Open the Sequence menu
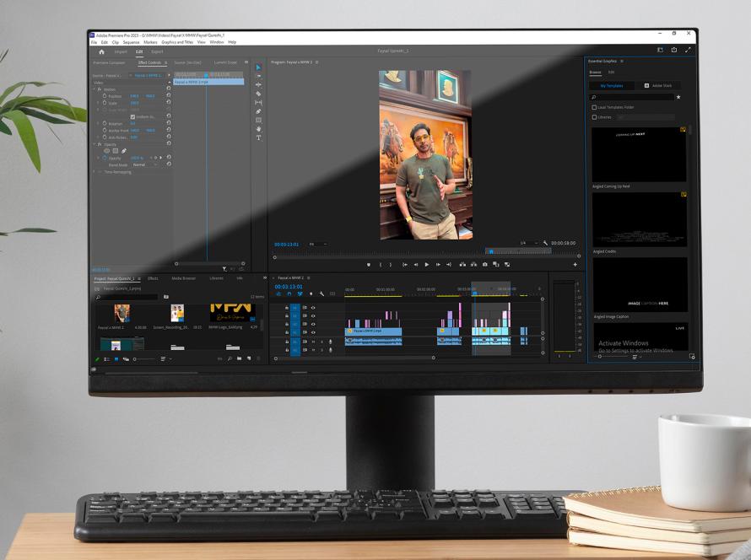This screenshot has height=560, width=751. point(131,42)
